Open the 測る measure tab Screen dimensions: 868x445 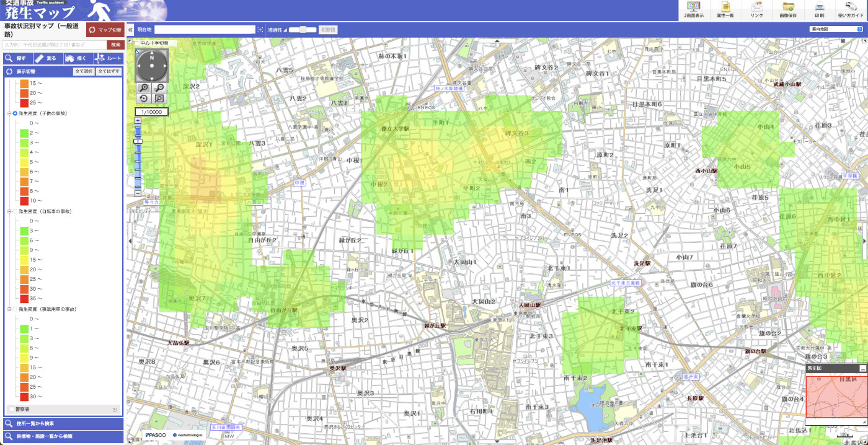(47, 58)
